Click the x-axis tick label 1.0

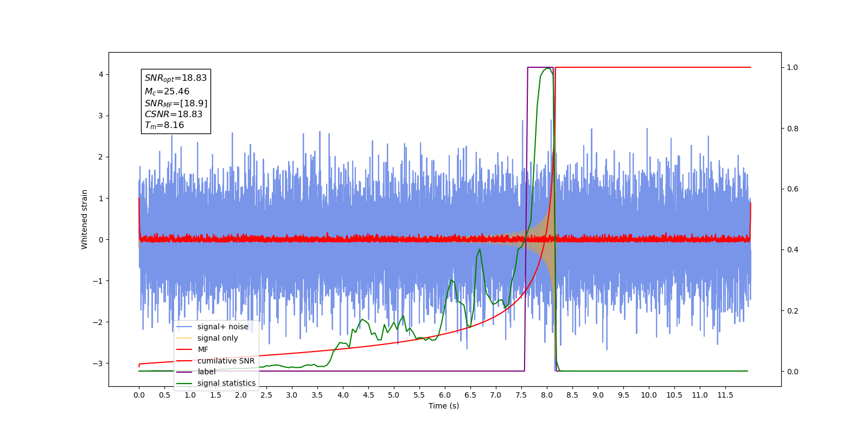click(190, 395)
